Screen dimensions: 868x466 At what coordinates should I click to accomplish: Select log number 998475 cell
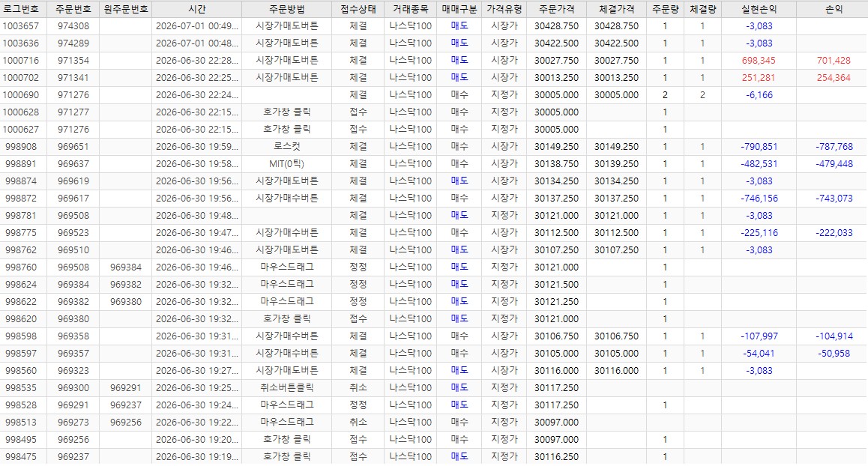tap(21, 456)
